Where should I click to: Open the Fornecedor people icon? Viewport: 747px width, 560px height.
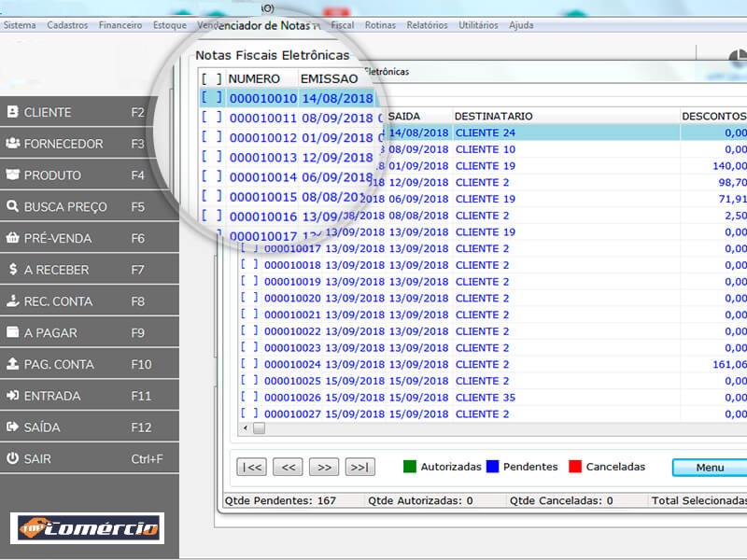(x=13, y=144)
